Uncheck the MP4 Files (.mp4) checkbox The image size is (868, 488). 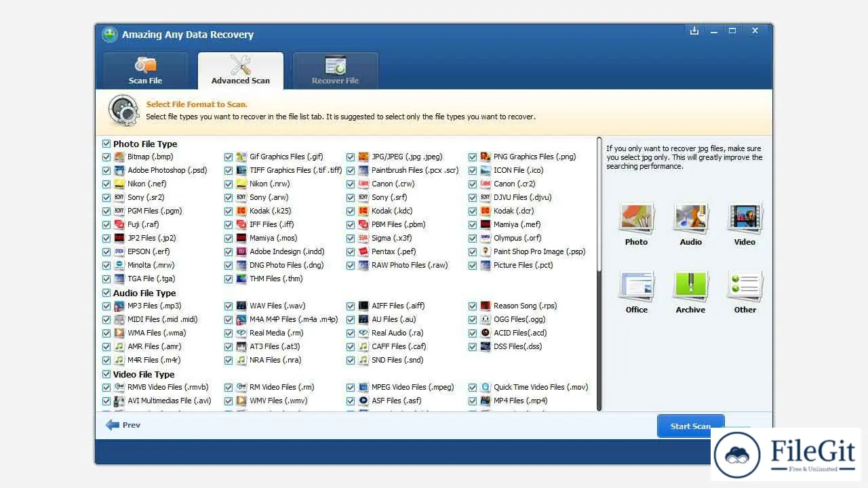click(x=473, y=401)
